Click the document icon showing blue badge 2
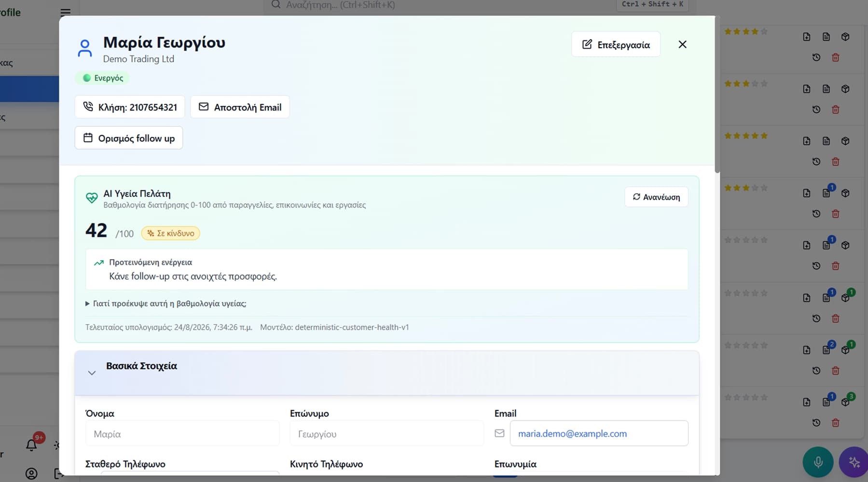 coord(826,350)
